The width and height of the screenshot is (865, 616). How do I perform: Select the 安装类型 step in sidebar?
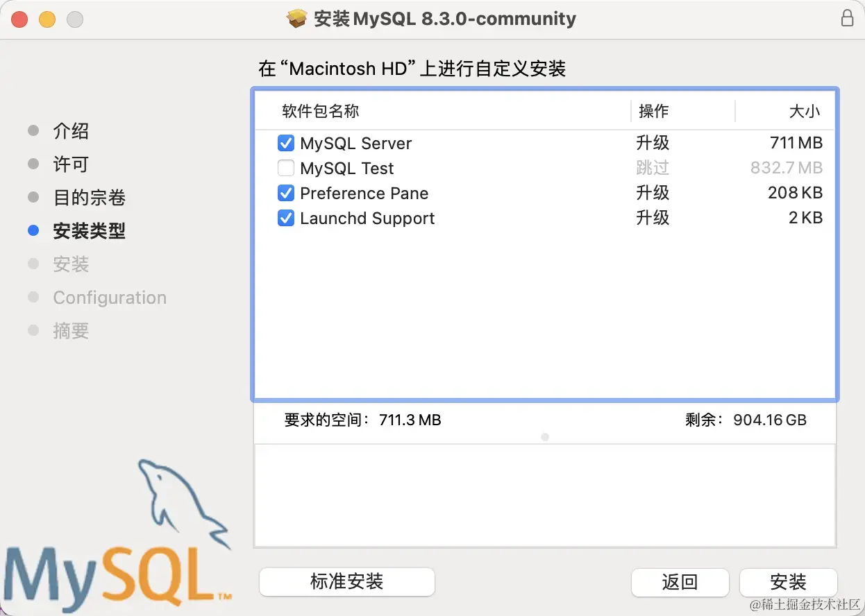pos(89,231)
